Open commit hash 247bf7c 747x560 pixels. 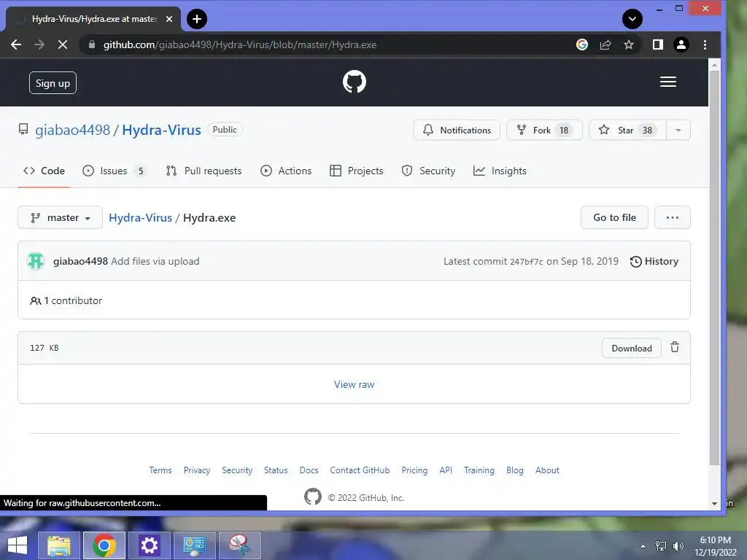(527, 262)
